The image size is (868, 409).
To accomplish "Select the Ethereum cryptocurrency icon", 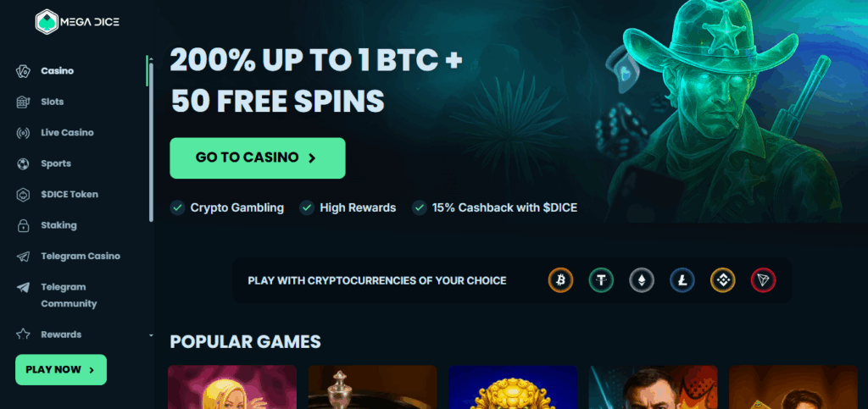I will 642,280.
